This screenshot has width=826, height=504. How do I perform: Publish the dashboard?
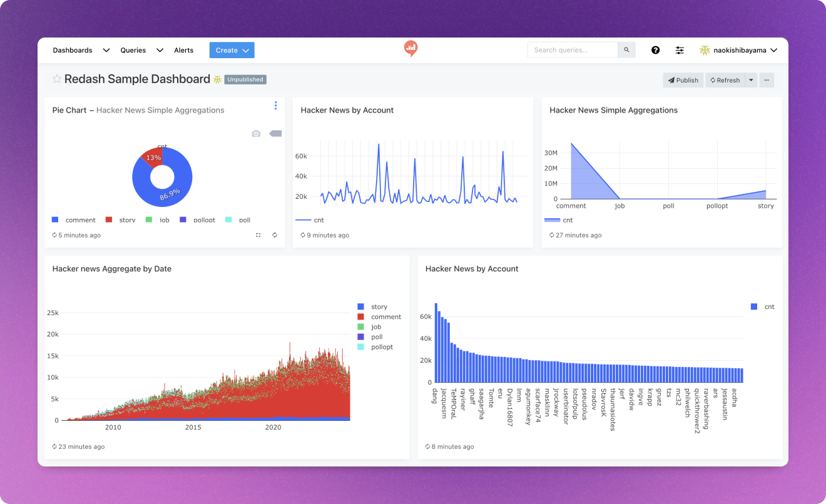[683, 80]
